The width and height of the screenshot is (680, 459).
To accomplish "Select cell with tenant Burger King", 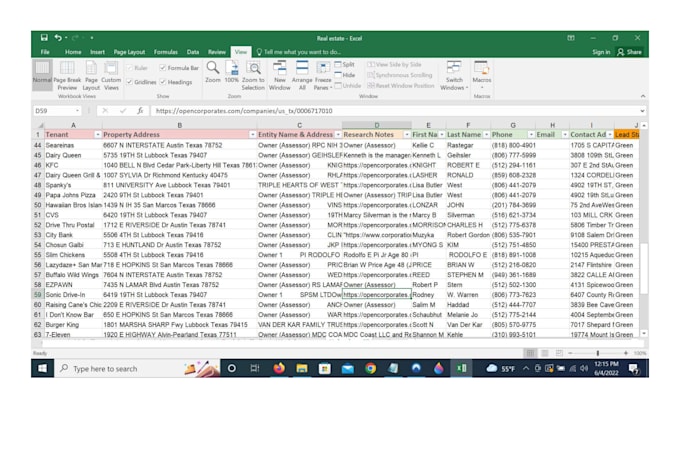I will click(73, 325).
